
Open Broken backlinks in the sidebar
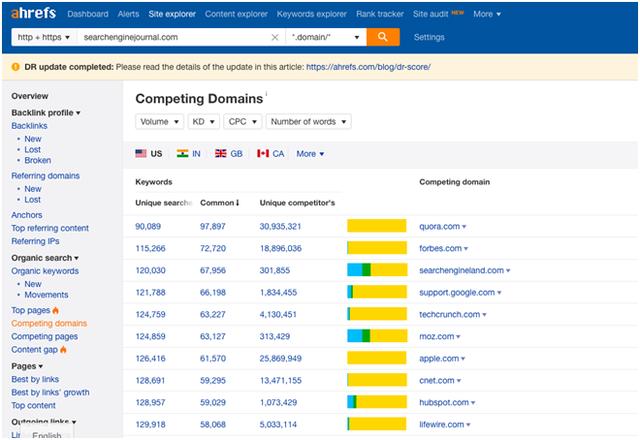point(38,160)
